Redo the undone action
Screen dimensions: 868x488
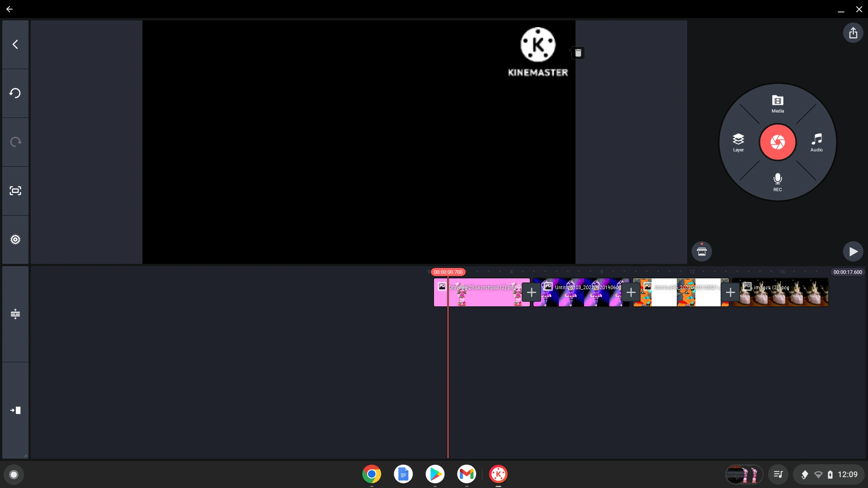(15, 142)
